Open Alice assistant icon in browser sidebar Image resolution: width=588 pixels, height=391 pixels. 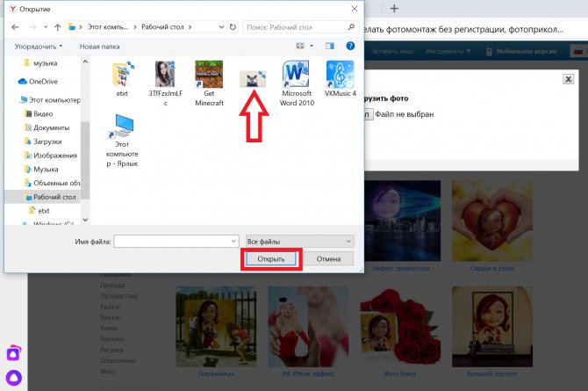point(14,378)
